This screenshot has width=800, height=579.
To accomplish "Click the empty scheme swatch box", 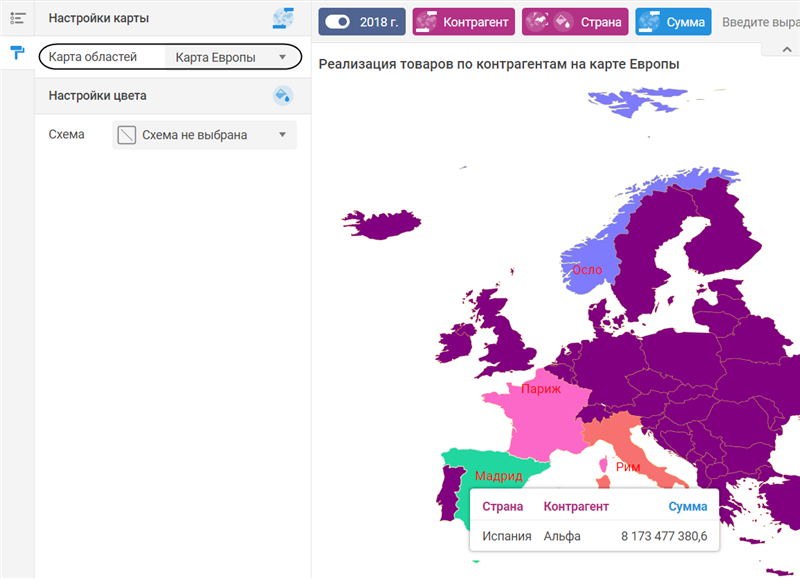I will (x=127, y=135).
